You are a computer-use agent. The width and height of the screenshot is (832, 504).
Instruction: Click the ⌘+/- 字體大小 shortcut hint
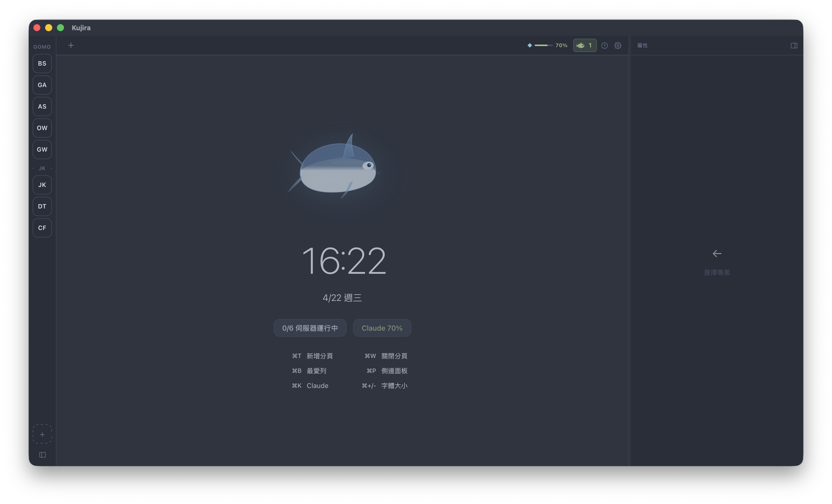pyautogui.click(x=384, y=385)
